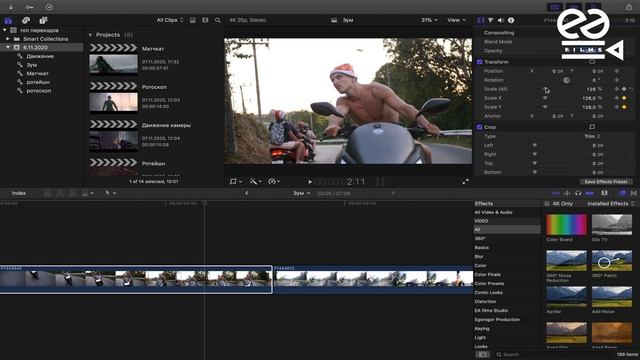Select the Color Board effect thumbnail
The width and height of the screenshot is (640, 360).
pos(566,224)
